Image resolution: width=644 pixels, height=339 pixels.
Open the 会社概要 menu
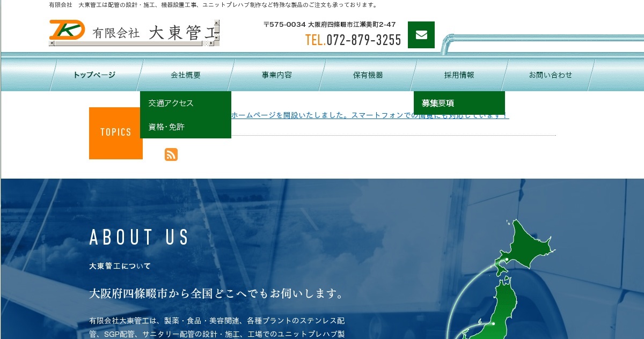click(x=186, y=75)
